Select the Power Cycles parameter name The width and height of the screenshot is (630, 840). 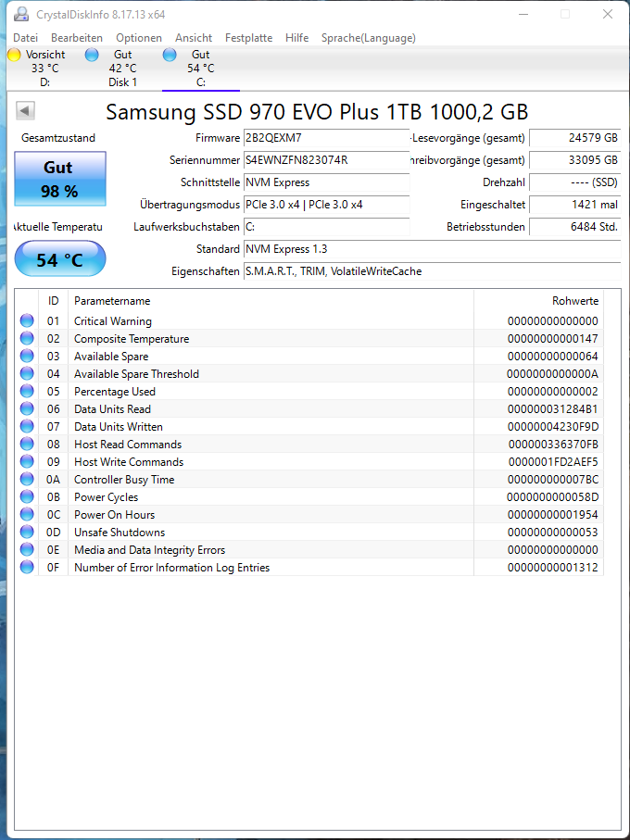click(106, 496)
